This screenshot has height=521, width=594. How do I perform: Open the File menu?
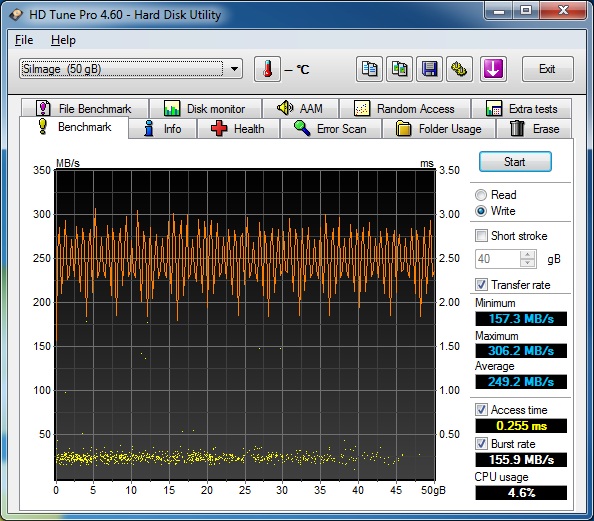(x=24, y=40)
